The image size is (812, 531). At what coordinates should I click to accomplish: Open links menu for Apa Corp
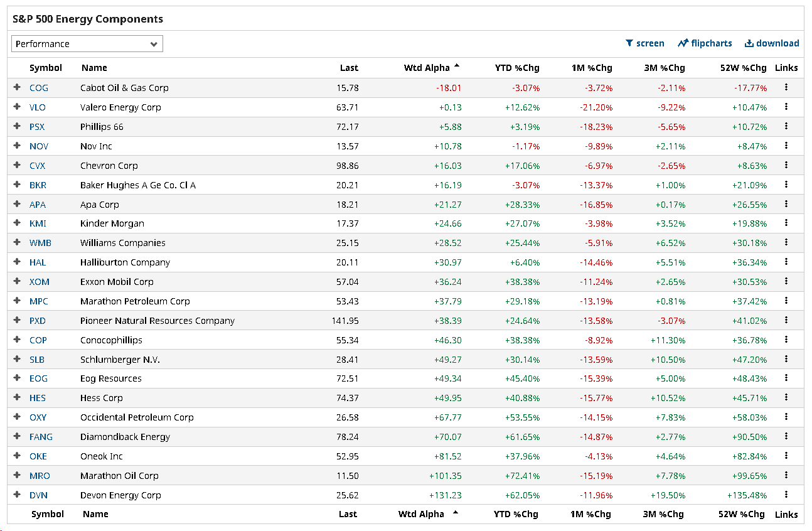786,205
